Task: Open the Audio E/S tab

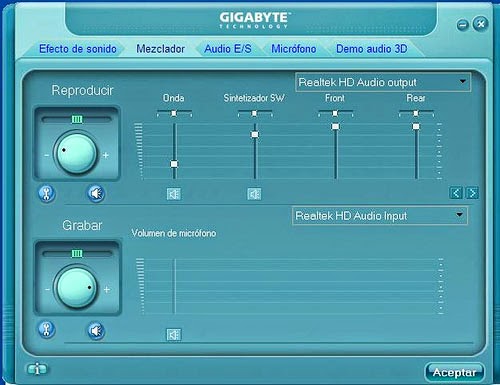Action: (x=228, y=49)
